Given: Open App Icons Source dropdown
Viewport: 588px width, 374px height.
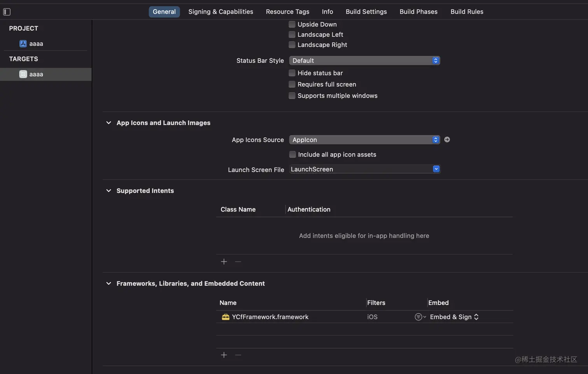Looking at the screenshot, I should tap(365, 140).
